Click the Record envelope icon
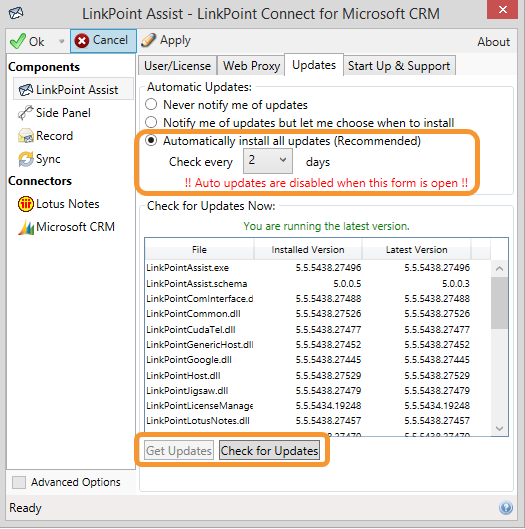The image size is (525, 529). click(x=26, y=136)
